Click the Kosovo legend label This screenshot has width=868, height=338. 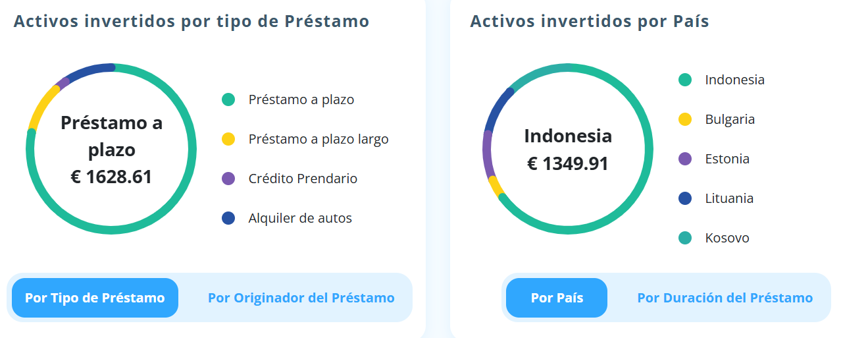click(x=727, y=238)
